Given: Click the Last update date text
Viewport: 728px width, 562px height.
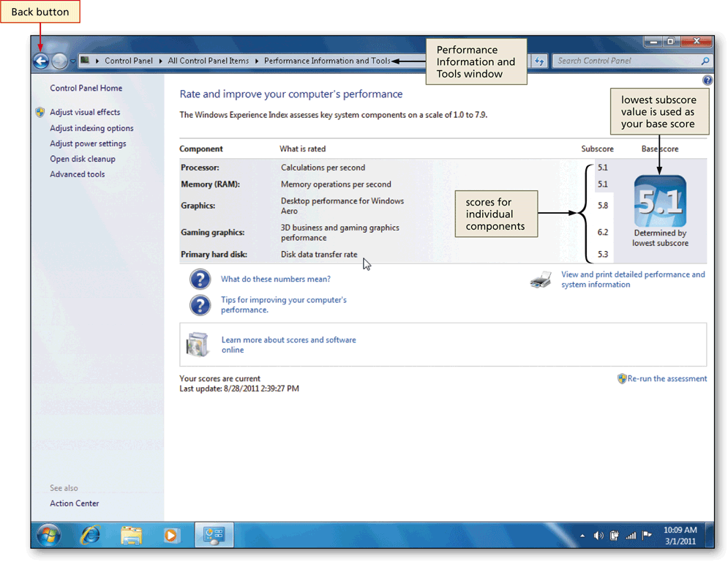Looking at the screenshot, I should pyautogui.click(x=239, y=389).
